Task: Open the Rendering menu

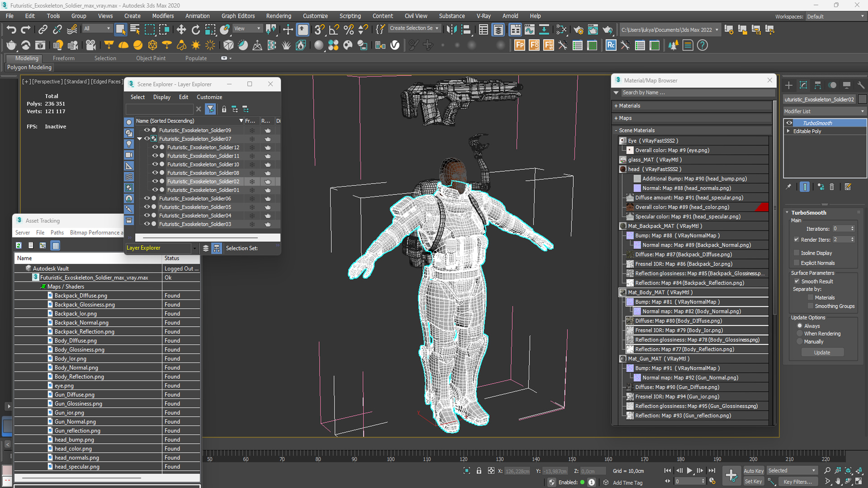Action: pos(278,16)
